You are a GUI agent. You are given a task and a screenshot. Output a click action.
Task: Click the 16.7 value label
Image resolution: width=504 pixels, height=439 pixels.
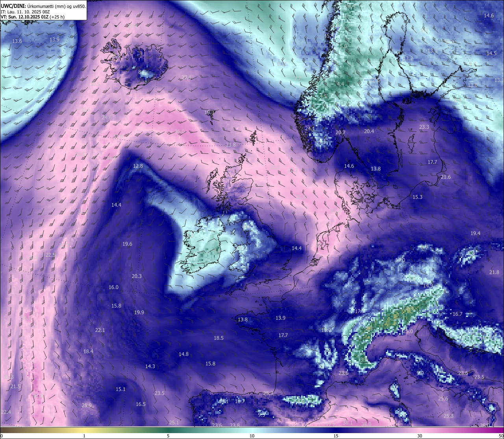point(457,314)
